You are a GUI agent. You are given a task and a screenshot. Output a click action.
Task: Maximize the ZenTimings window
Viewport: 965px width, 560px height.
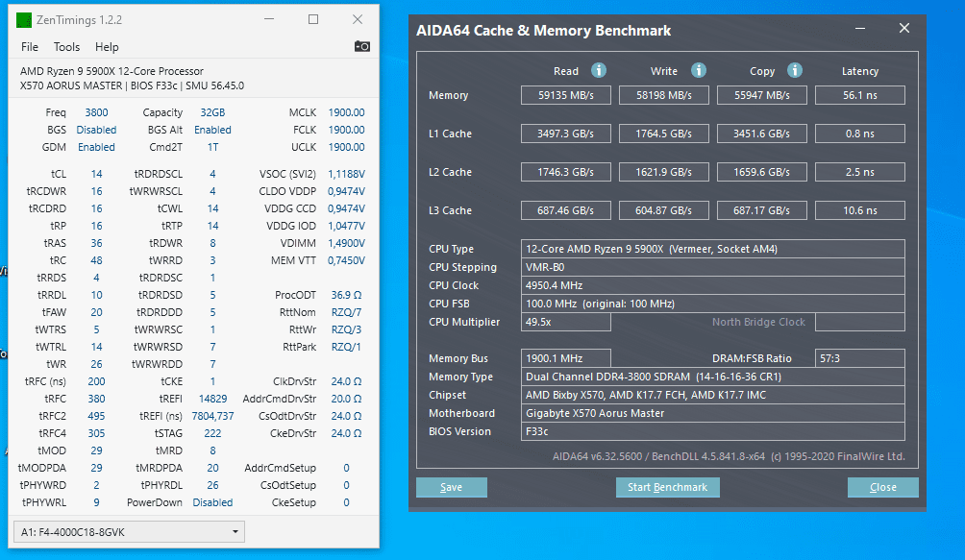click(313, 19)
